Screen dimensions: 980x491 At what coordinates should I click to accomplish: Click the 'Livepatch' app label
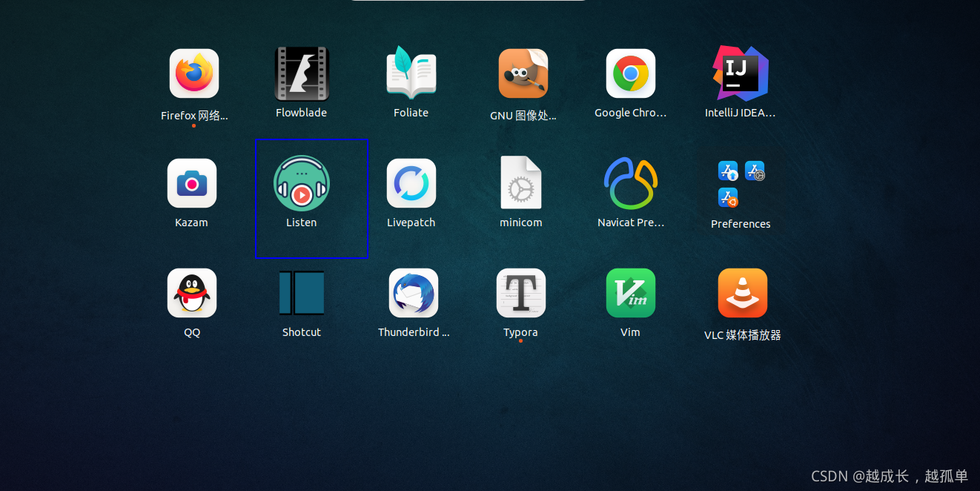[x=411, y=223]
